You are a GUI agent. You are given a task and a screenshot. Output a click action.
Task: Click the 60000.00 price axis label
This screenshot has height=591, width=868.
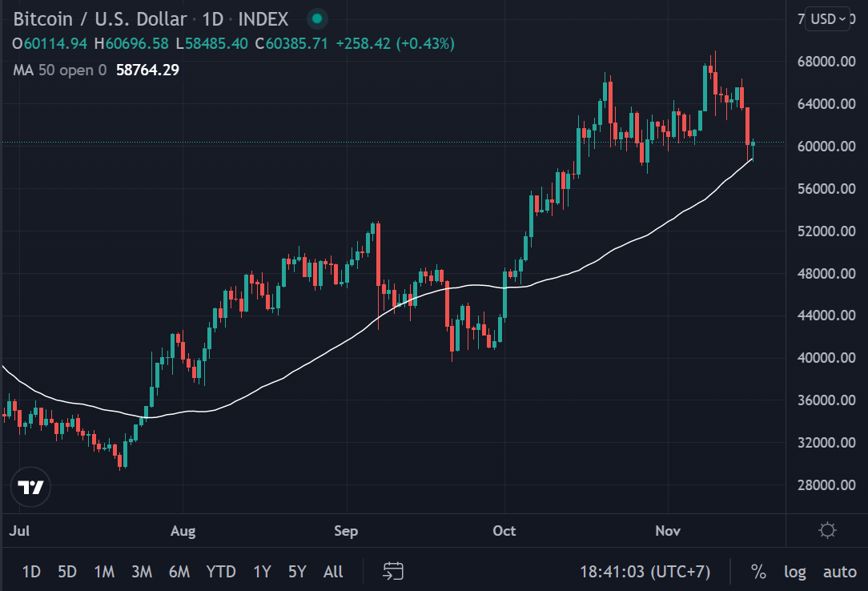[826, 146]
